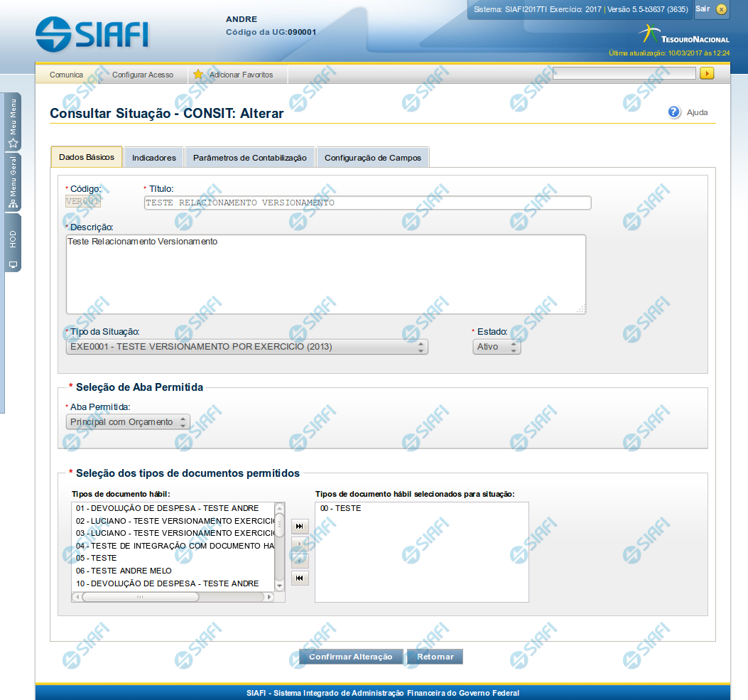Click the move-all-right double arrow button
The width and height of the screenshot is (748, 700).
click(x=300, y=526)
